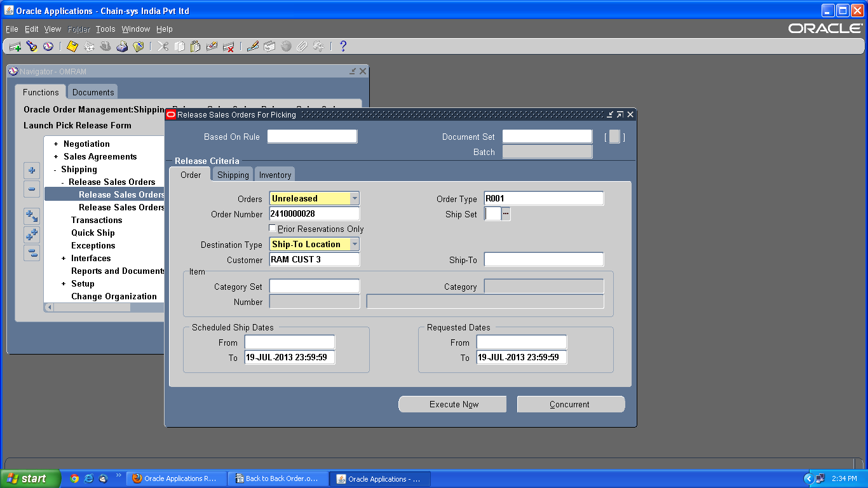Click the Delete record red X icon
The height and width of the screenshot is (488, 868).
(x=229, y=46)
